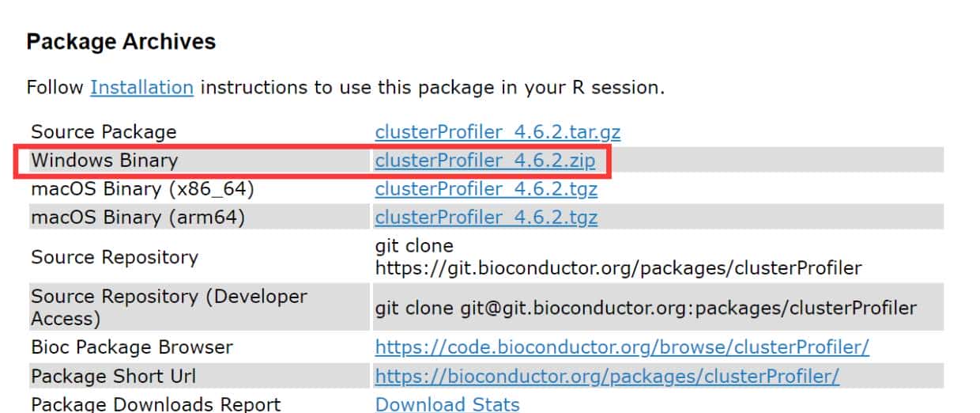Download clusterProfiler_4.6.2.tar.gz source package
980x413 pixels.
click(487, 131)
